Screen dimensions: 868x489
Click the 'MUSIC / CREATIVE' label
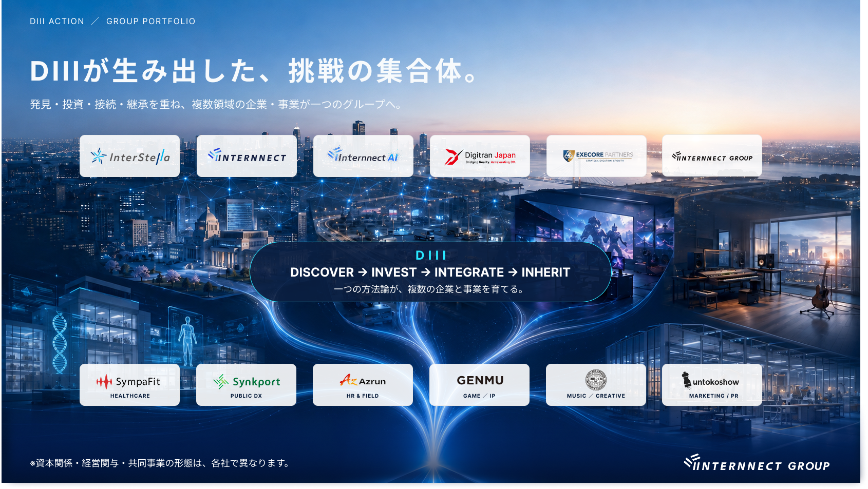point(596,396)
